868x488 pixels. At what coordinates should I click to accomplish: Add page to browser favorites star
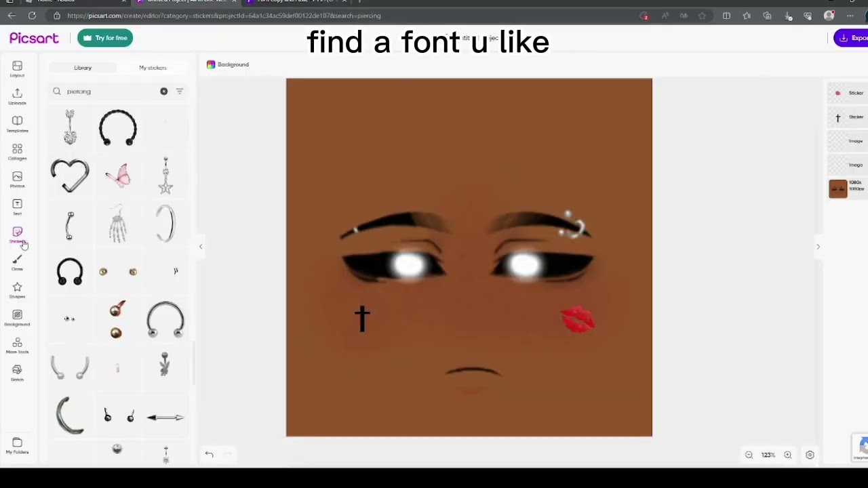pyautogui.click(x=703, y=16)
